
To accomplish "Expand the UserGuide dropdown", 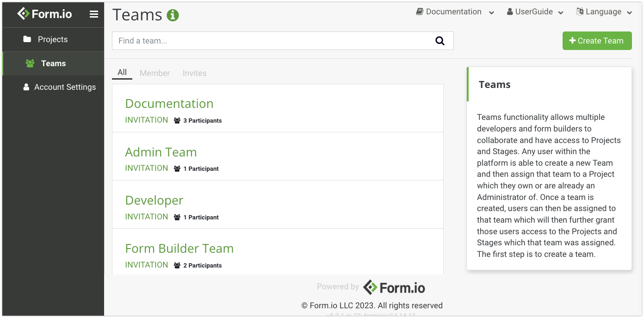I will click(x=535, y=12).
